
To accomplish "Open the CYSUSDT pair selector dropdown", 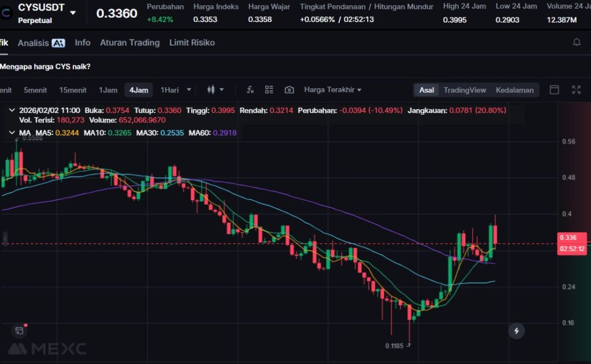I will 73,13.
